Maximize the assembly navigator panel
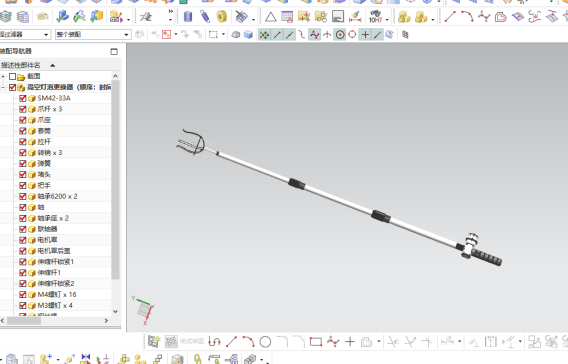This screenshot has height=364, width=568. [x=114, y=51]
